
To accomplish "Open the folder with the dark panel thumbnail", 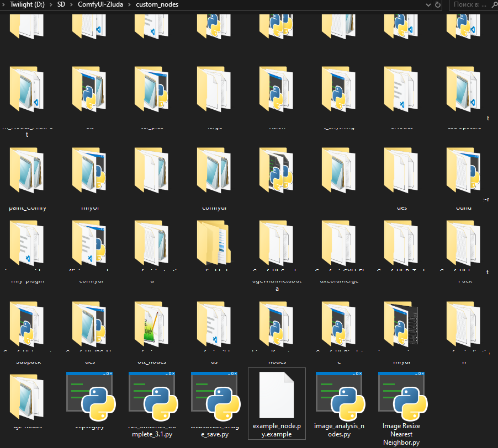I will pyautogui.click(x=401, y=324).
